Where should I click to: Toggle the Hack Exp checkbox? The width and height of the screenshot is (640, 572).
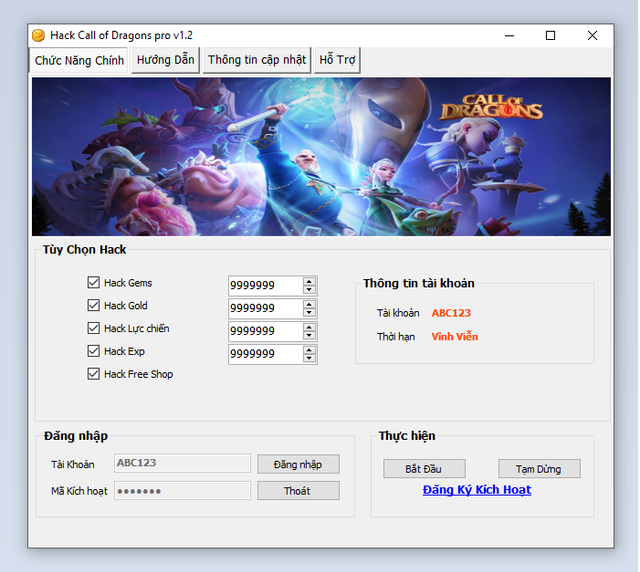[x=94, y=351]
